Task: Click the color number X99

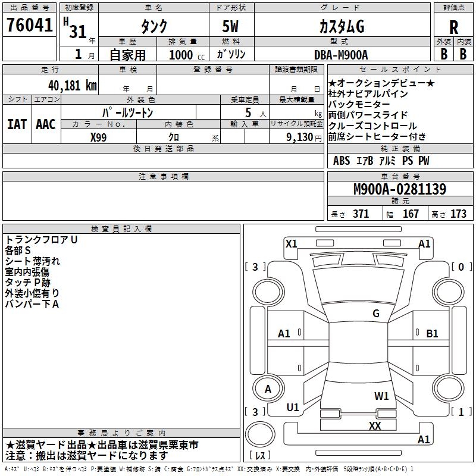Action: pos(98,137)
